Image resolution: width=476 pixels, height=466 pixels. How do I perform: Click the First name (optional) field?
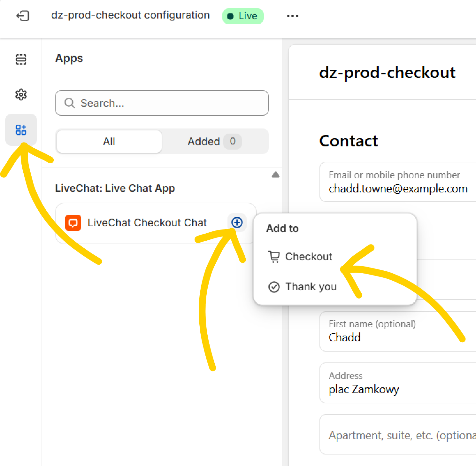(x=398, y=331)
